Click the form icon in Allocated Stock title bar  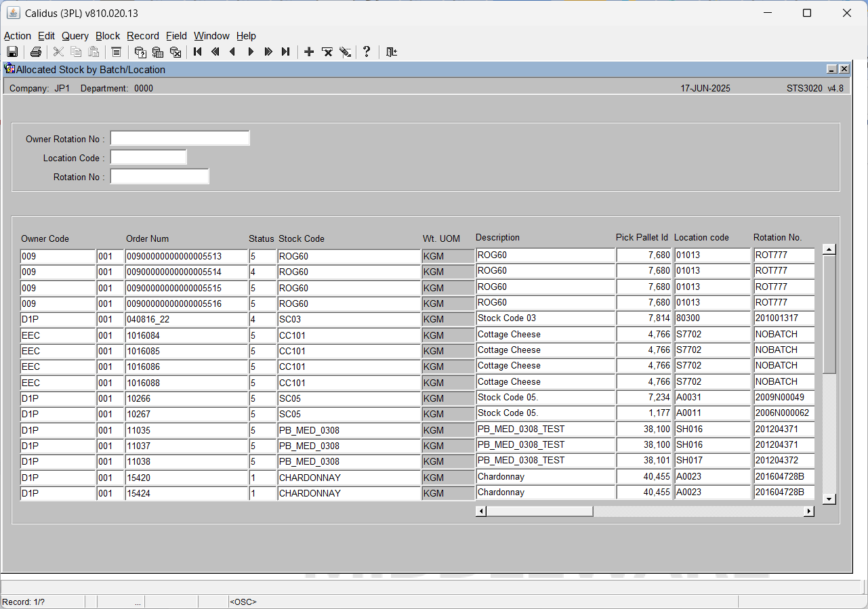[9, 69]
